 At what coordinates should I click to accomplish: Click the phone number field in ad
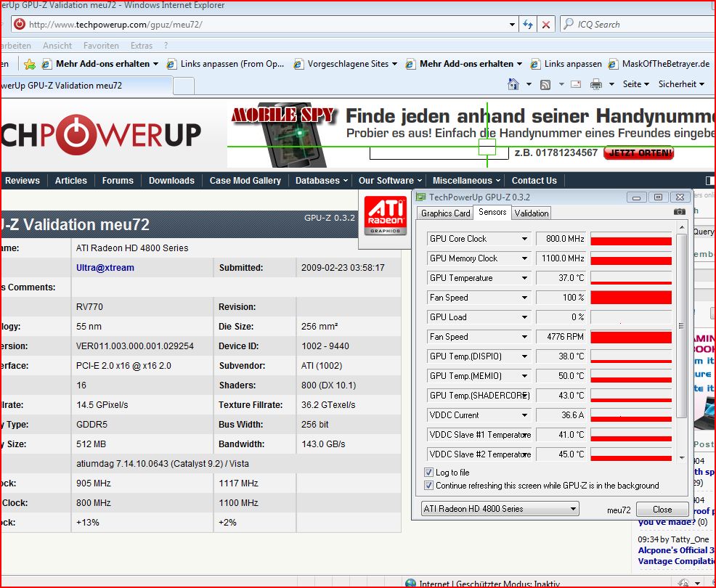click(439, 153)
